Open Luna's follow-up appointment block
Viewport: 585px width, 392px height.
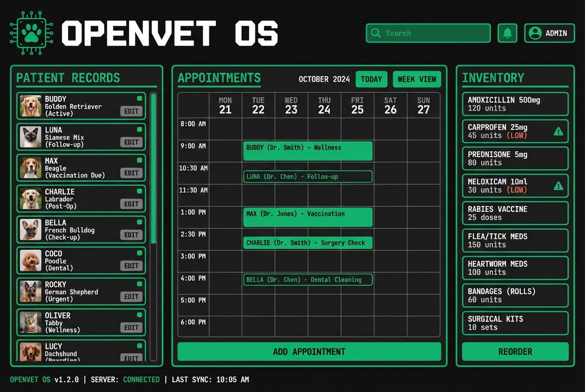(308, 176)
